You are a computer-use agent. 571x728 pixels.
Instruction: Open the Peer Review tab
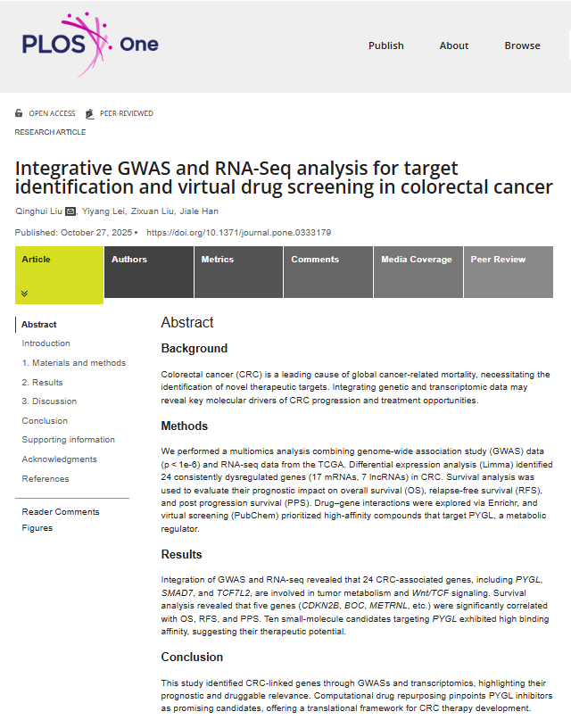click(509, 272)
